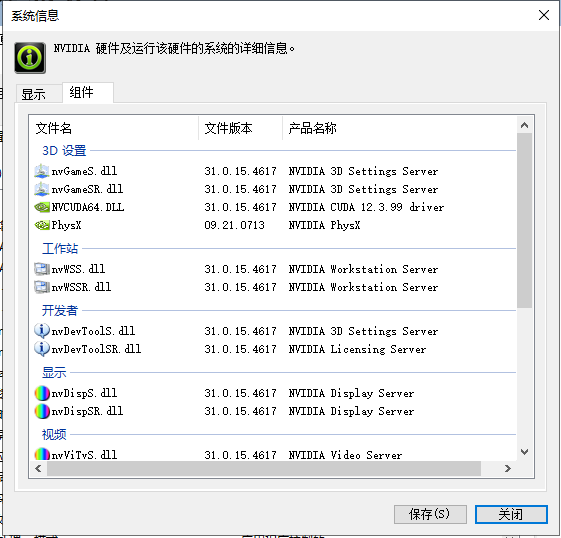Collapse the 3D 设置 group header
This screenshot has height=538, width=561.
click(64, 151)
